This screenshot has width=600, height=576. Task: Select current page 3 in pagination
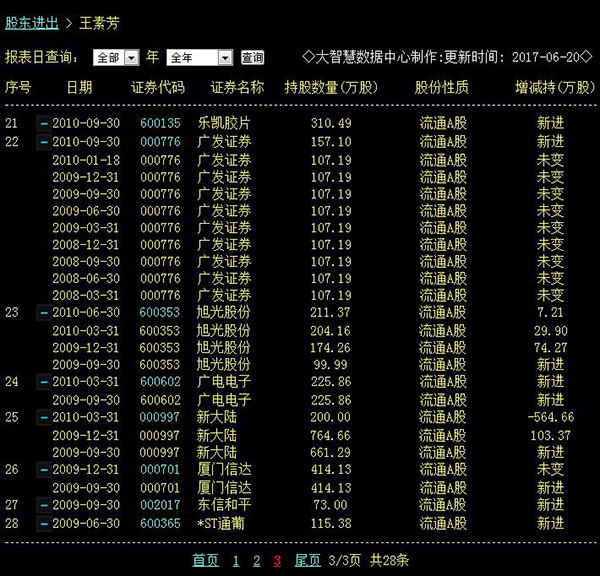coord(277,561)
